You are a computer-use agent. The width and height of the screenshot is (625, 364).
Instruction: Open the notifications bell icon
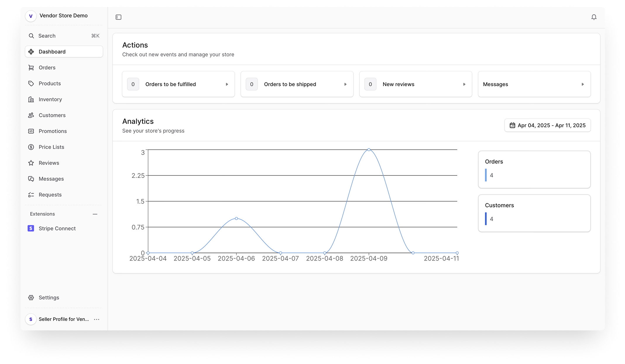[x=594, y=17]
